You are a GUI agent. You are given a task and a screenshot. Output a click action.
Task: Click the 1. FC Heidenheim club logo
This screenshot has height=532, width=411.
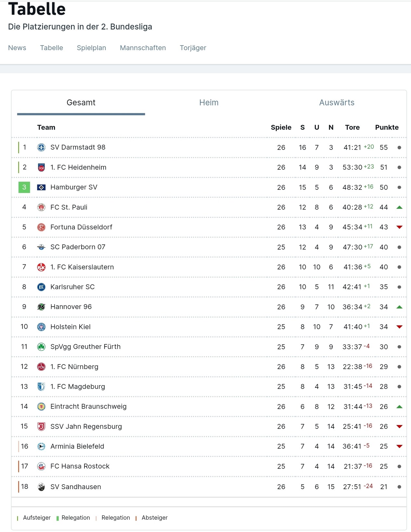41,168
